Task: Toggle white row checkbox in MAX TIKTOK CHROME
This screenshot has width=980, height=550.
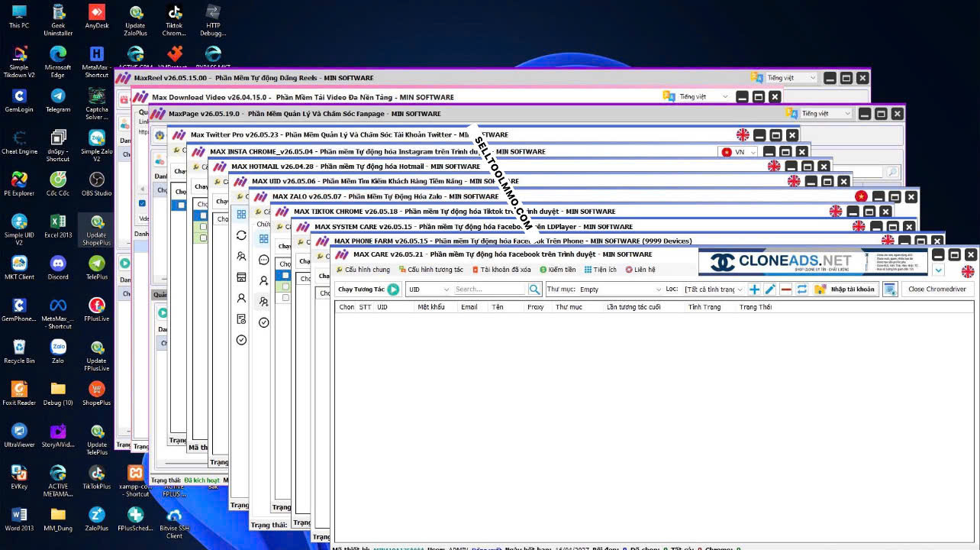Action: point(286,297)
